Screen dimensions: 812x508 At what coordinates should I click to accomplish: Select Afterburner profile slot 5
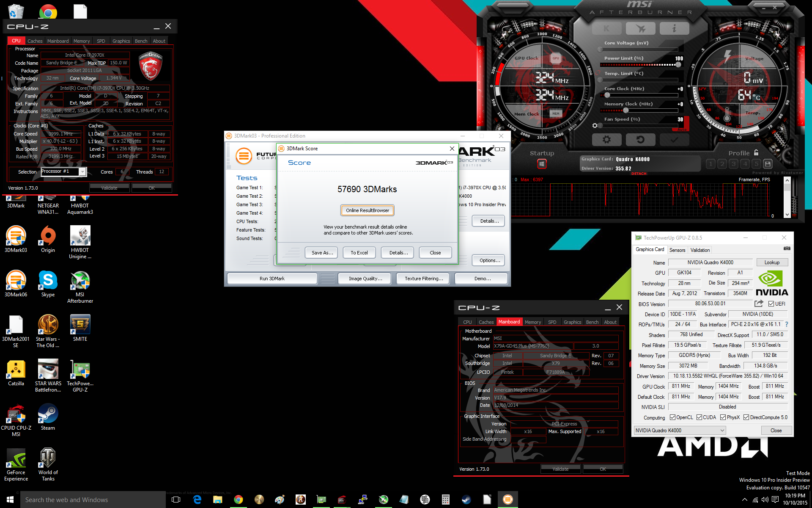pos(757,164)
